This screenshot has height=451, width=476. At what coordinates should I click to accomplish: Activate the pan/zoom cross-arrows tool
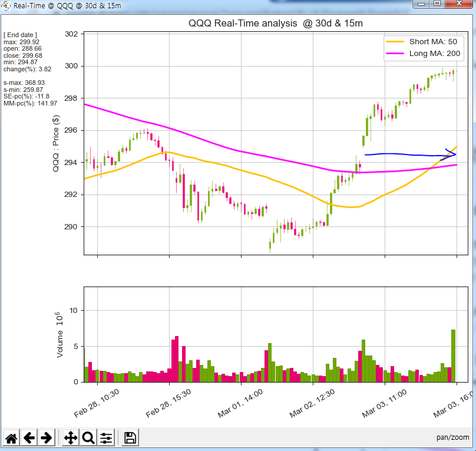pyautogui.click(x=71, y=437)
